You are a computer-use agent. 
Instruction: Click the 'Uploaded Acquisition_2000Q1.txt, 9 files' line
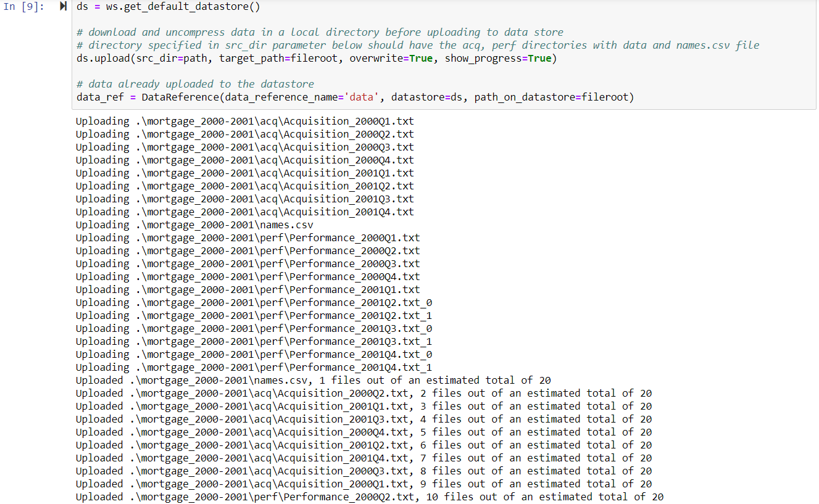click(364, 484)
